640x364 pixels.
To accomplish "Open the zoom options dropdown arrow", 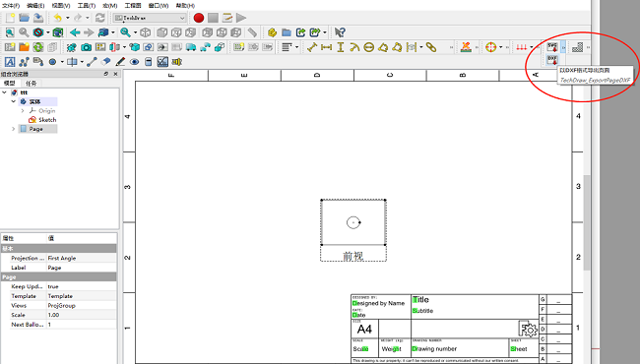I will pos(136,32).
